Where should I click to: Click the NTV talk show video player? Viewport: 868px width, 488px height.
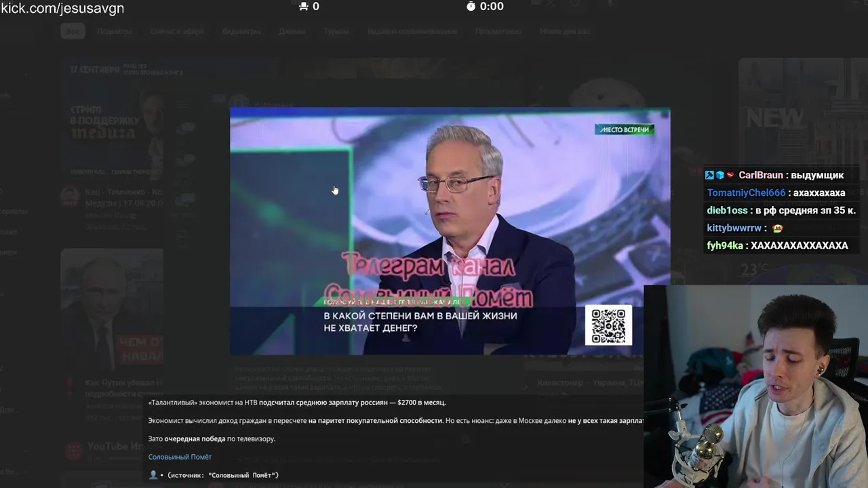(x=450, y=231)
